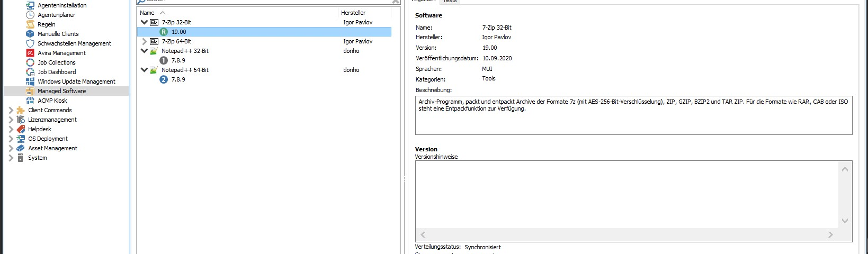The image size is (868, 254).
Task: Collapse the 7-Zip 32-Bit tree node
Action: 144,22
